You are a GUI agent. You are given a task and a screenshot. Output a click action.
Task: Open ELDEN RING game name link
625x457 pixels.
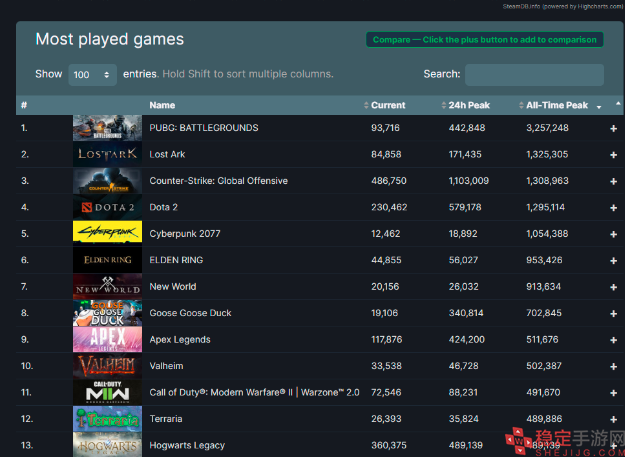point(176,260)
